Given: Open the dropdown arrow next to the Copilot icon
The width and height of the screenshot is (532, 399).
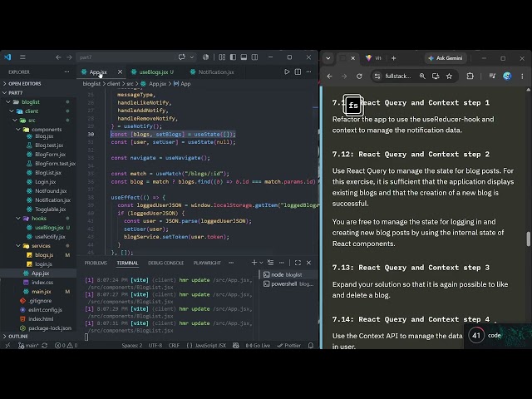Looking at the screenshot, I should (x=192, y=57).
